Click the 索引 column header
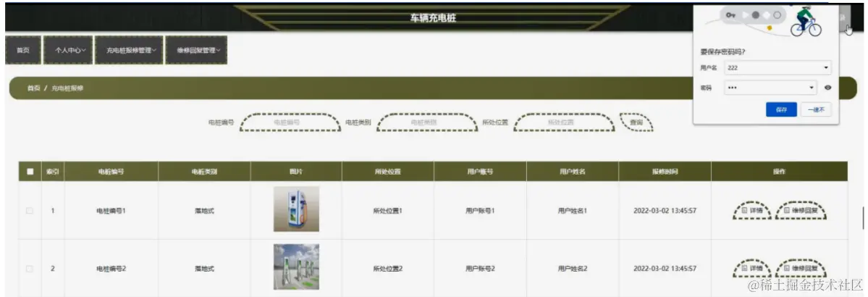This screenshot has width=868, height=297. pos(53,172)
